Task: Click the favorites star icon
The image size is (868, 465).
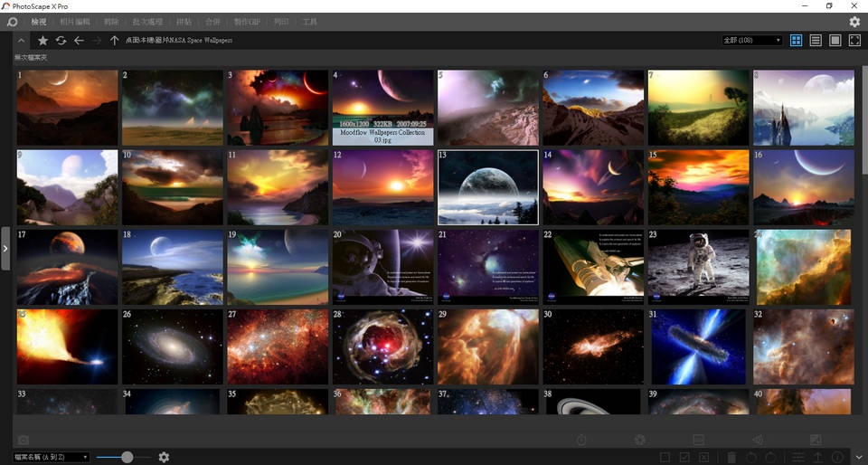Action: [x=42, y=41]
